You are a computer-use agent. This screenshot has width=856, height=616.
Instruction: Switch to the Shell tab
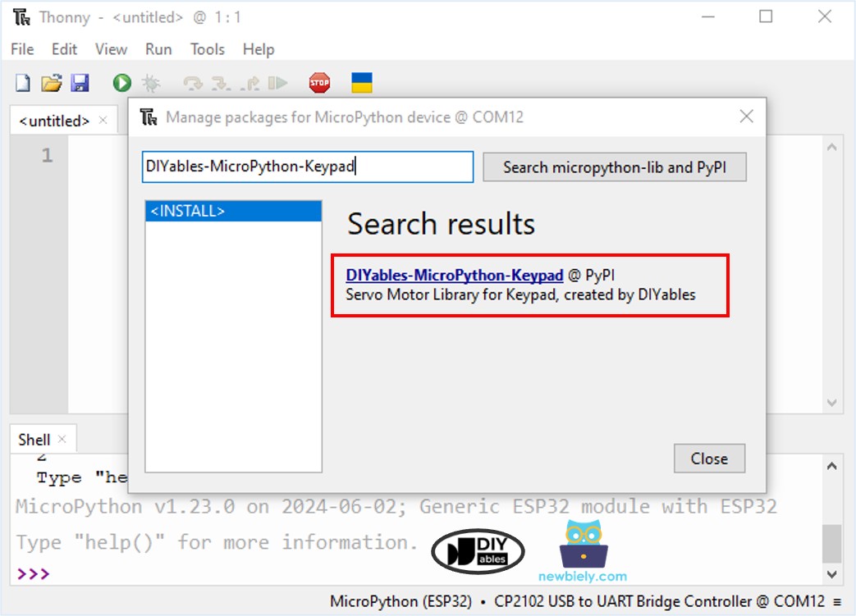34,439
